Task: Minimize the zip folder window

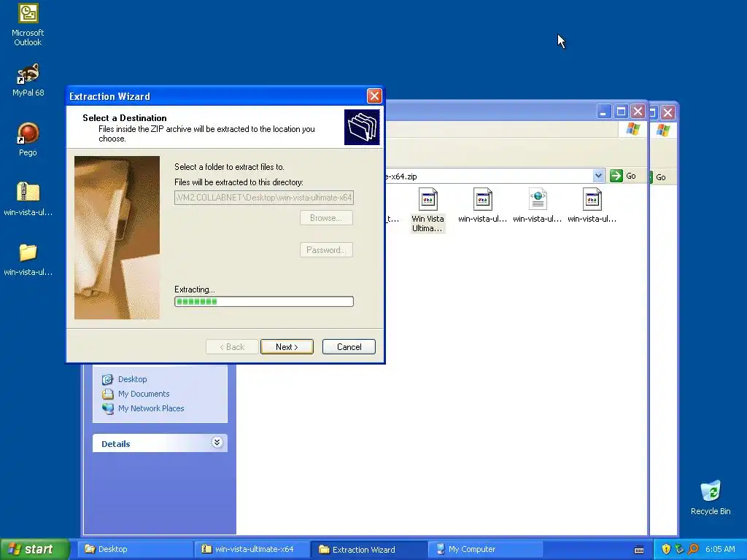Action: (603, 112)
